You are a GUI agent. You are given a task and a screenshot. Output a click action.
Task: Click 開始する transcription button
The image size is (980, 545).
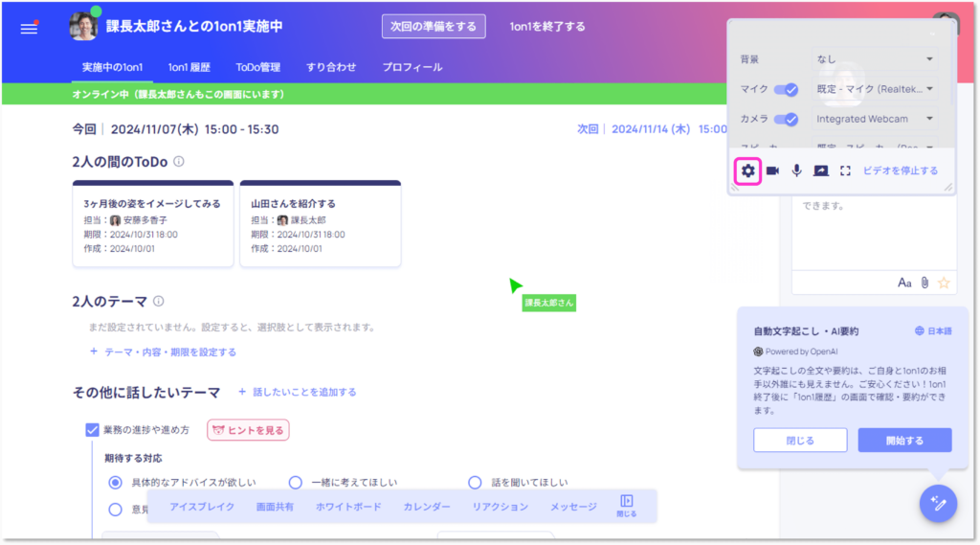point(904,440)
